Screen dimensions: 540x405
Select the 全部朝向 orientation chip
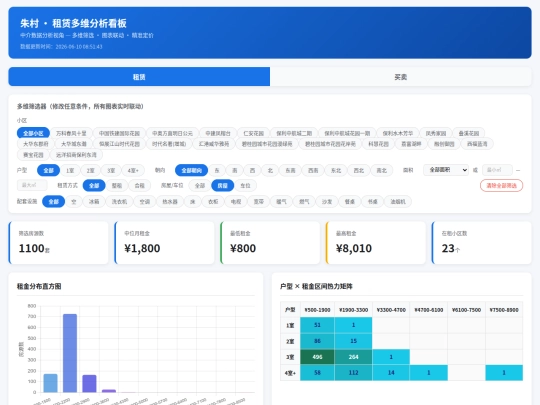(191, 170)
